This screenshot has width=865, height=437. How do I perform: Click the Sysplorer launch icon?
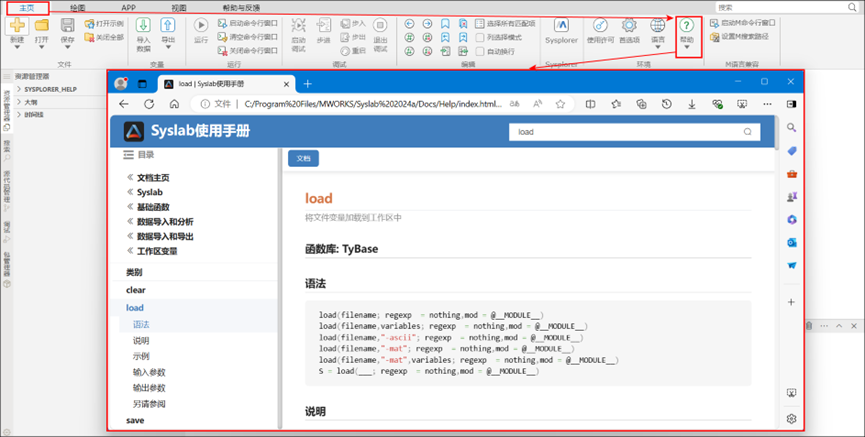click(x=562, y=25)
